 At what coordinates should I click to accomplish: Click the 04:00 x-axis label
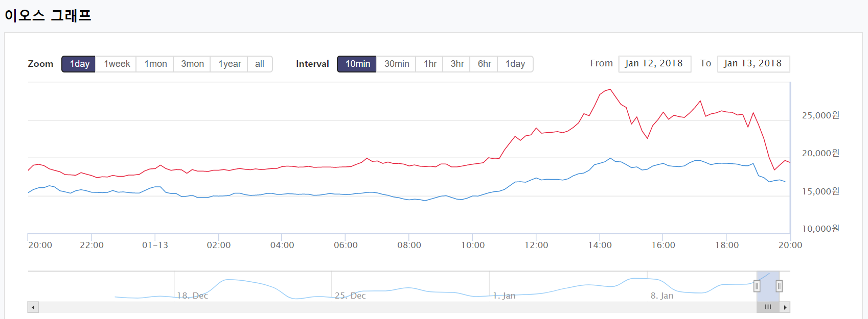pyautogui.click(x=282, y=245)
